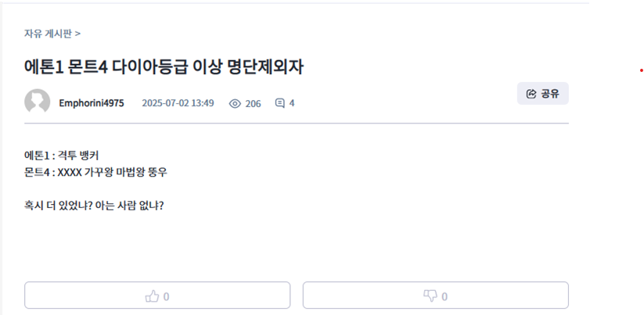This screenshot has width=644, height=315.
Task: Click the dislike count 0
Action: (444, 296)
